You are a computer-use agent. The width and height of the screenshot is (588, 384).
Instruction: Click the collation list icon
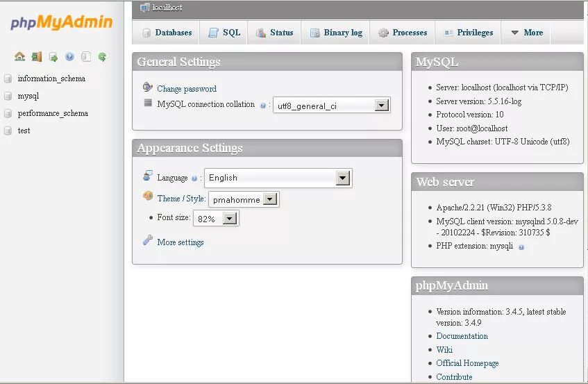(x=148, y=103)
